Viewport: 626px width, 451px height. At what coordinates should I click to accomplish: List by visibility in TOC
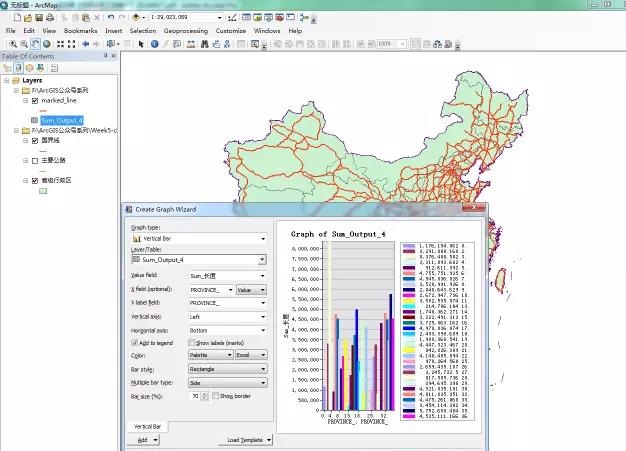(x=29, y=68)
